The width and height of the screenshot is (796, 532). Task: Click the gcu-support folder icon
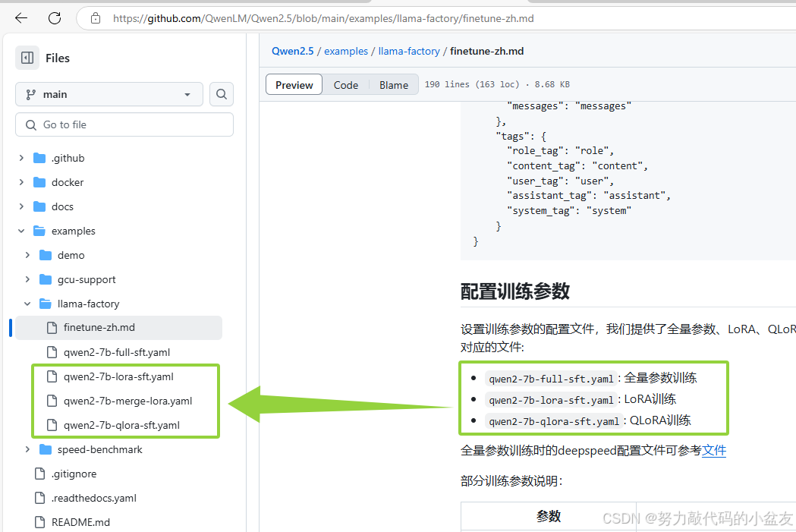pos(46,279)
